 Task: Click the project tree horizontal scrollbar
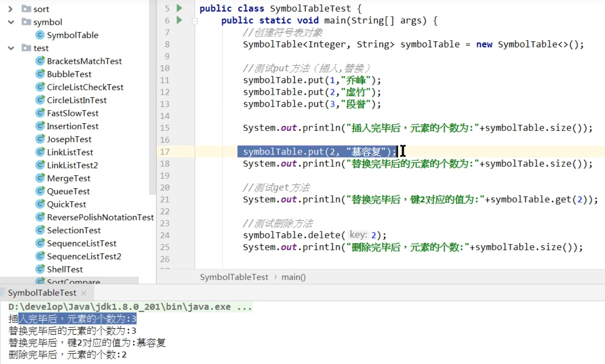69,280
